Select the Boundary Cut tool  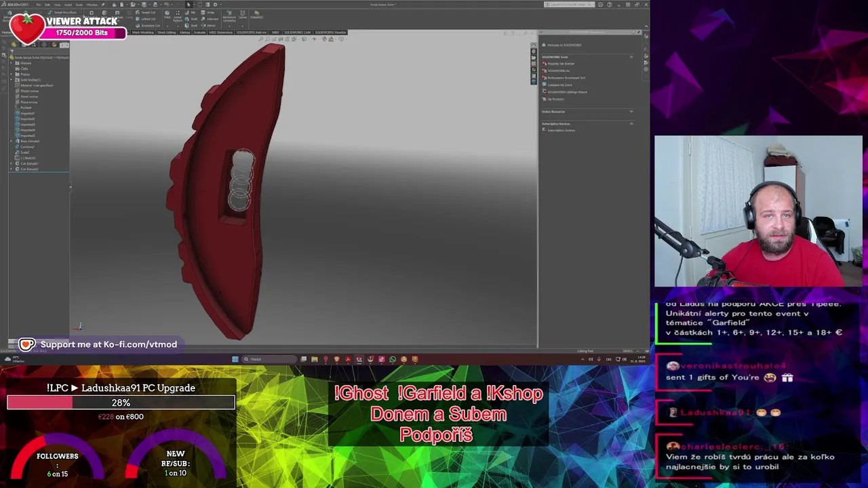(147, 26)
